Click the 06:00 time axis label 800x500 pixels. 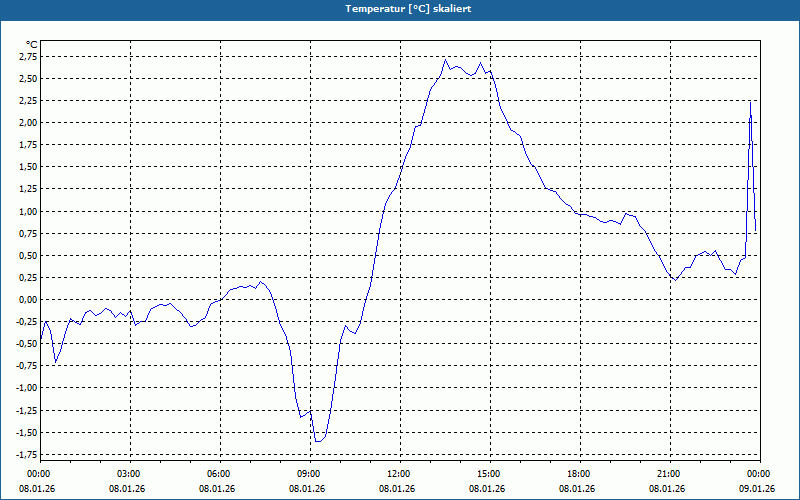[220, 474]
